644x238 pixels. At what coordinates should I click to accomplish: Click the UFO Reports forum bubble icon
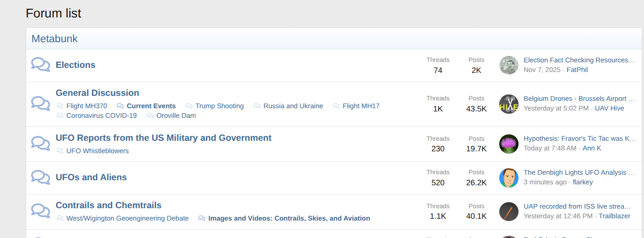[x=40, y=144]
